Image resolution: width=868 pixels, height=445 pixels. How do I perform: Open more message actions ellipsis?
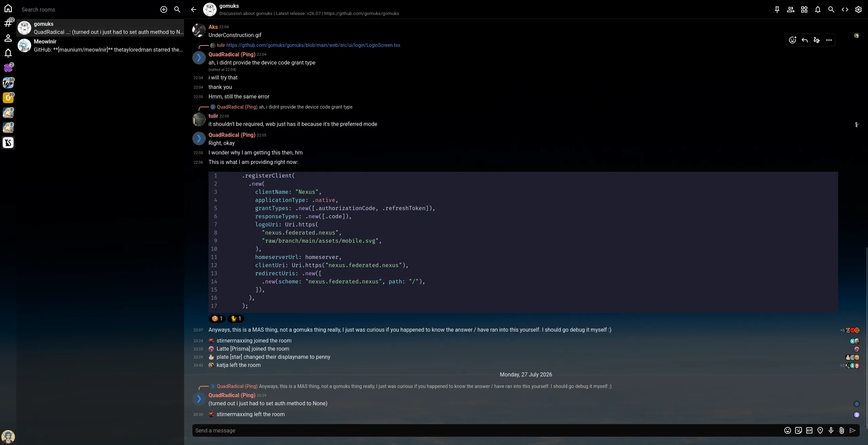[829, 40]
